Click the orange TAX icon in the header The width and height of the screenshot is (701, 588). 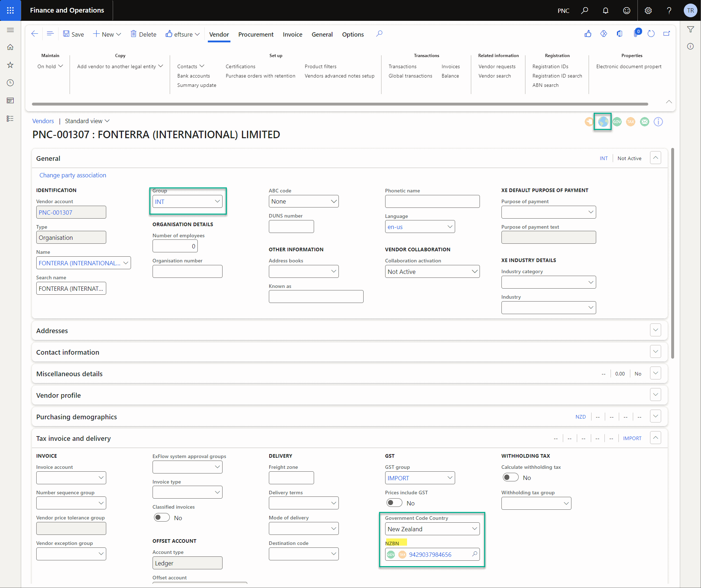pyautogui.click(x=631, y=122)
